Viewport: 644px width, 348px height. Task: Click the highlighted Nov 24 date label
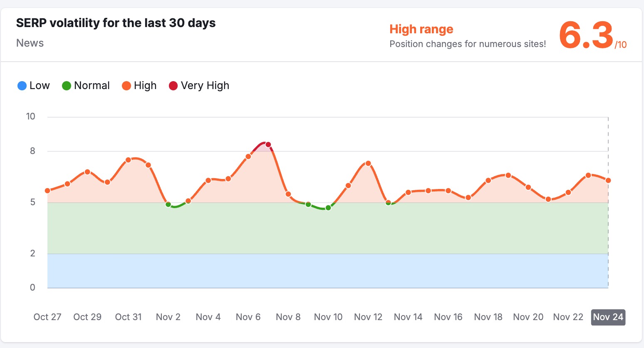click(x=608, y=317)
